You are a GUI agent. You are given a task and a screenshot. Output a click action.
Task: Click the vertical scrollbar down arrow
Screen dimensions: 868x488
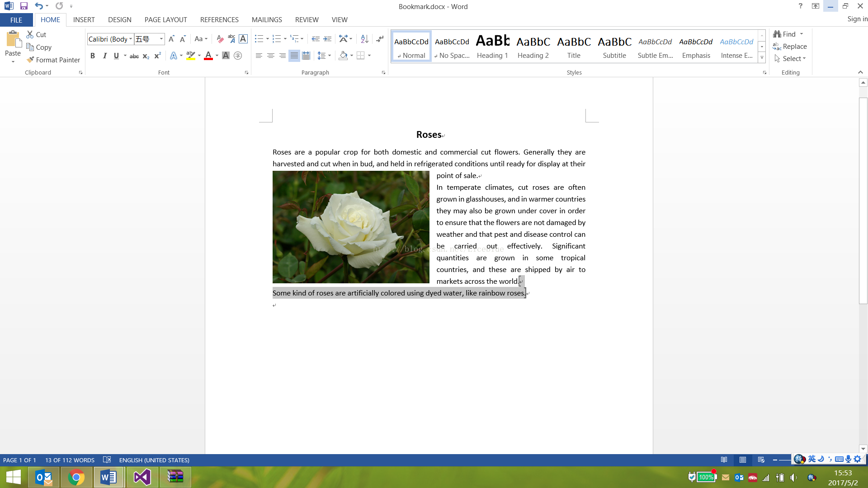pos(863,449)
